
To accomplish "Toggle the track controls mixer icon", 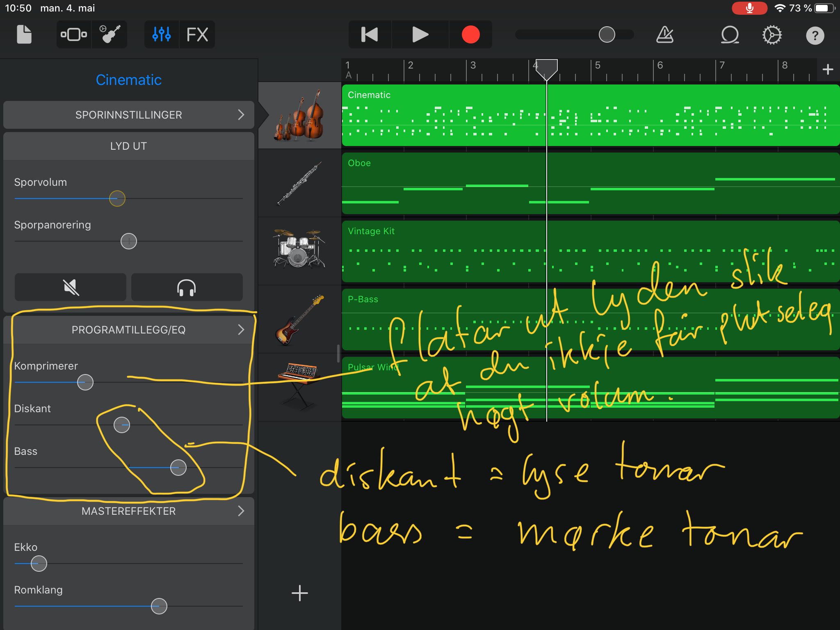I will 162,34.
